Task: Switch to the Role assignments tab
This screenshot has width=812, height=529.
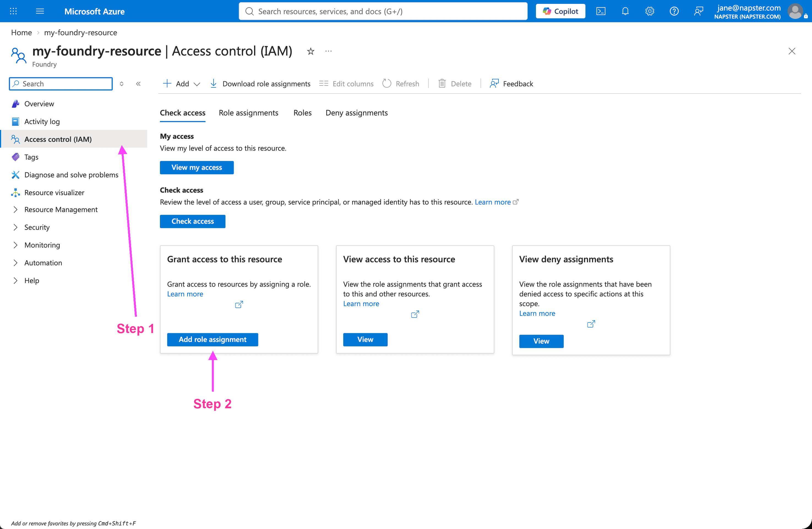Action: [248, 113]
